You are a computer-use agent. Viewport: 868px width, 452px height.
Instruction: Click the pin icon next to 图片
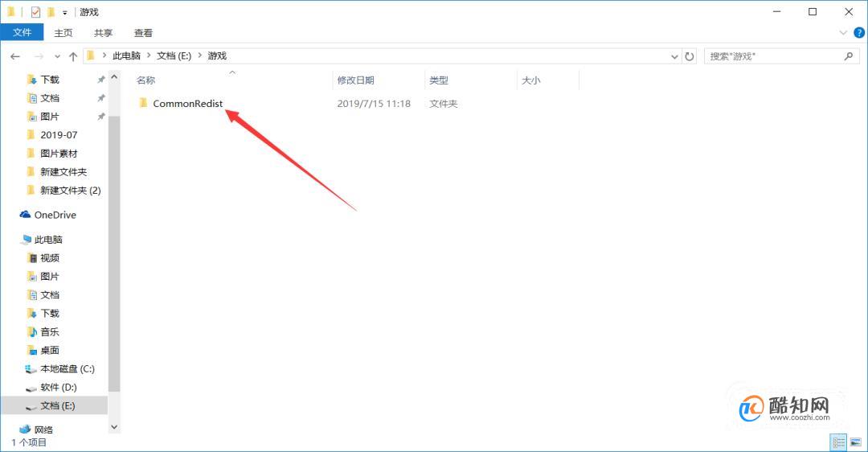(x=100, y=117)
